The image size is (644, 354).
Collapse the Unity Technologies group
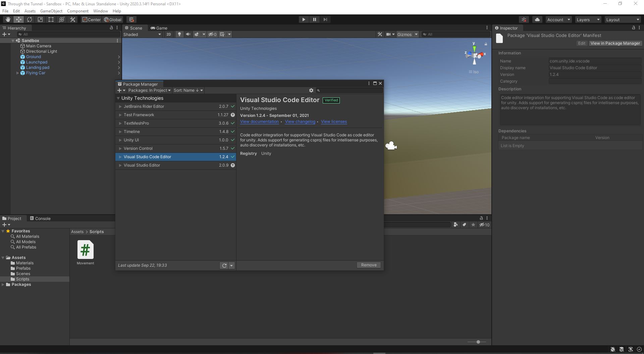118,98
